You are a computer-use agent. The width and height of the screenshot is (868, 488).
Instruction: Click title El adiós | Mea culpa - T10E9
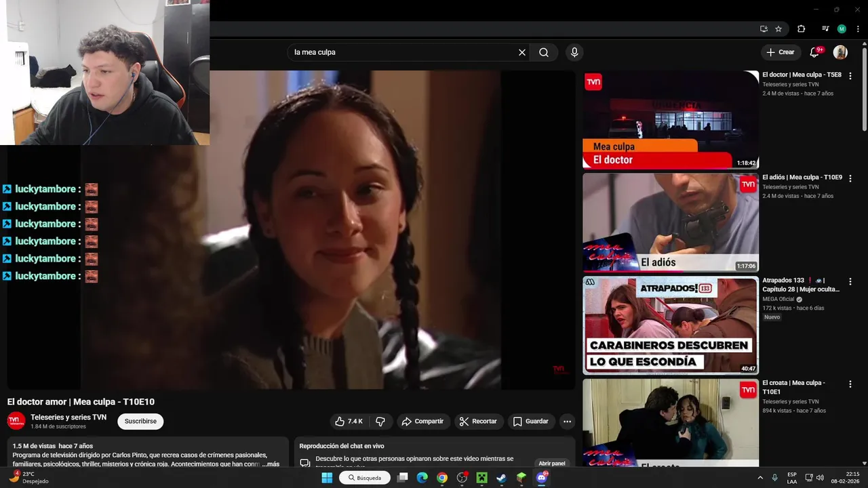pyautogui.click(x=802, y=177)
